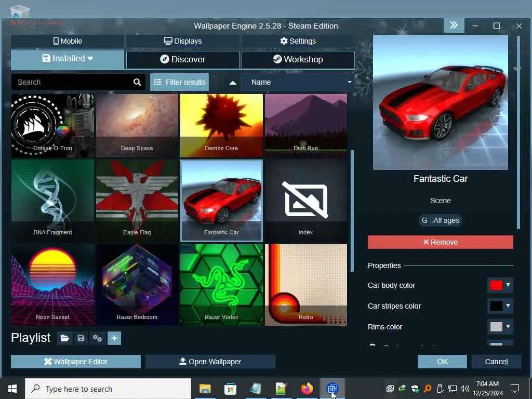Select the Razer Bedroom wallpaper

coord(137,285)
